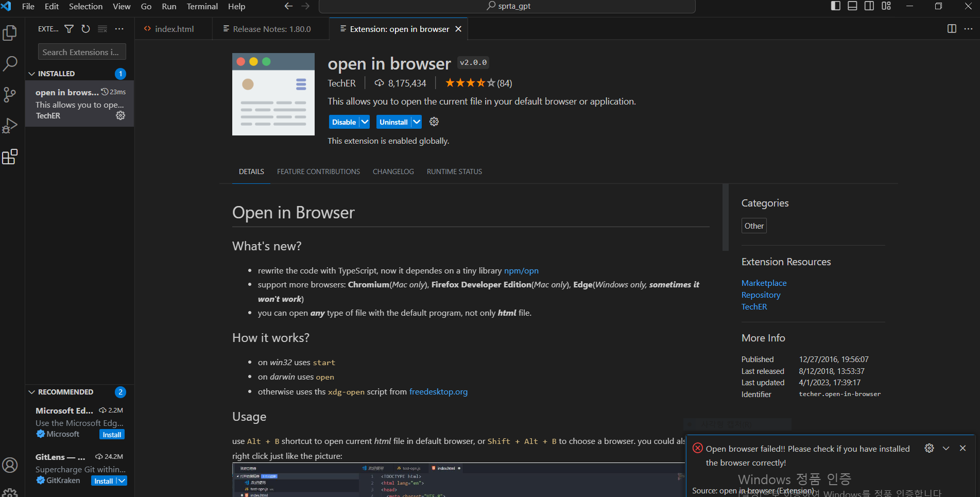Image resolution: width=980 pixels, height=497 pixels.
Task: Open the Go menu
Action: click(x=146, y=6)
